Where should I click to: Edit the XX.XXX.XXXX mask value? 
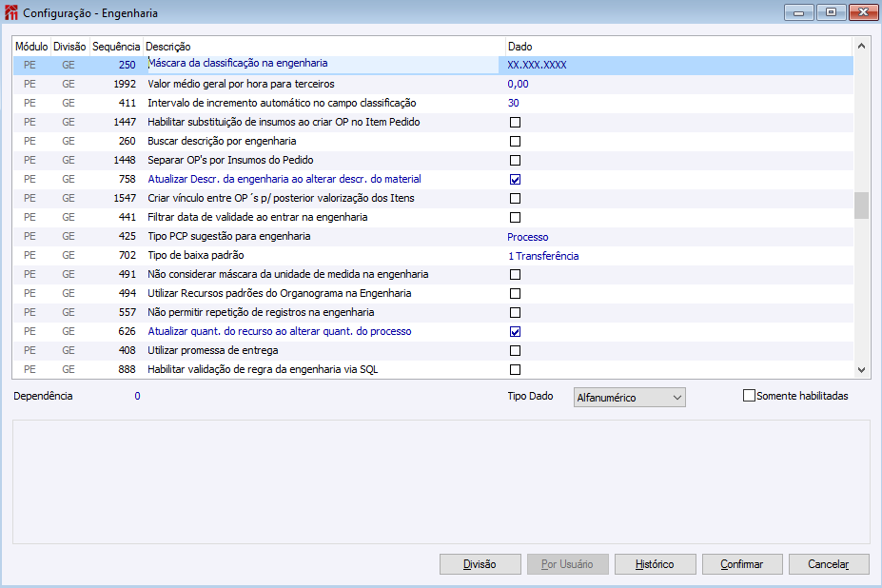coord(537,65)
